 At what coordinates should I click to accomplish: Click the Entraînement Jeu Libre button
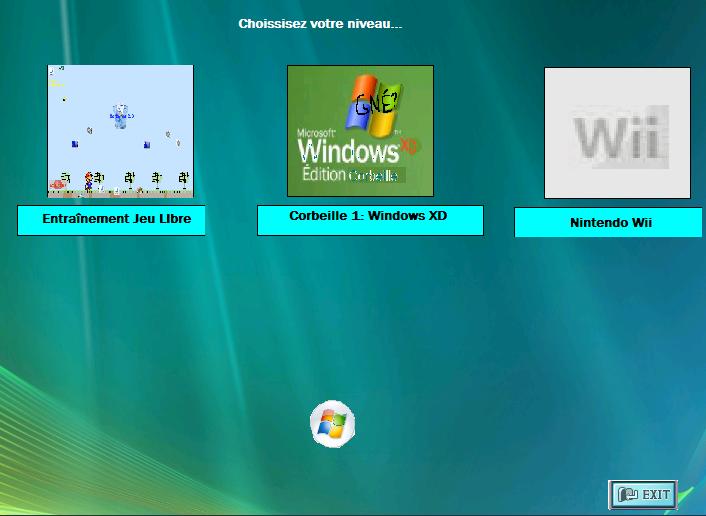(x=111, y=220)
